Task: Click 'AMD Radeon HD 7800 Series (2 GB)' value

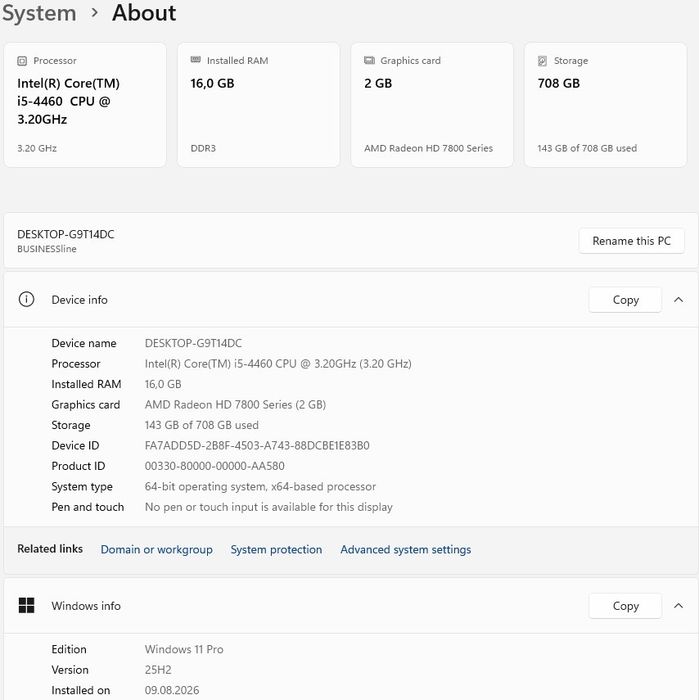Action: (x=235, y=404)
